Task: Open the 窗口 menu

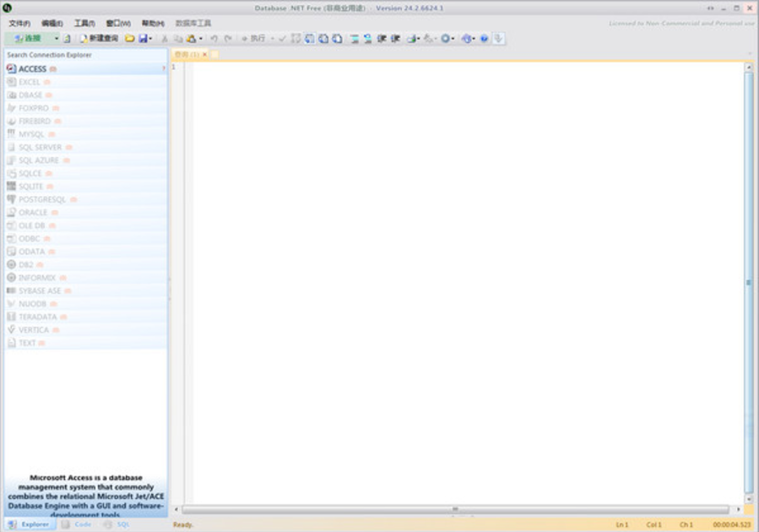Action: [x=118, y=24]
